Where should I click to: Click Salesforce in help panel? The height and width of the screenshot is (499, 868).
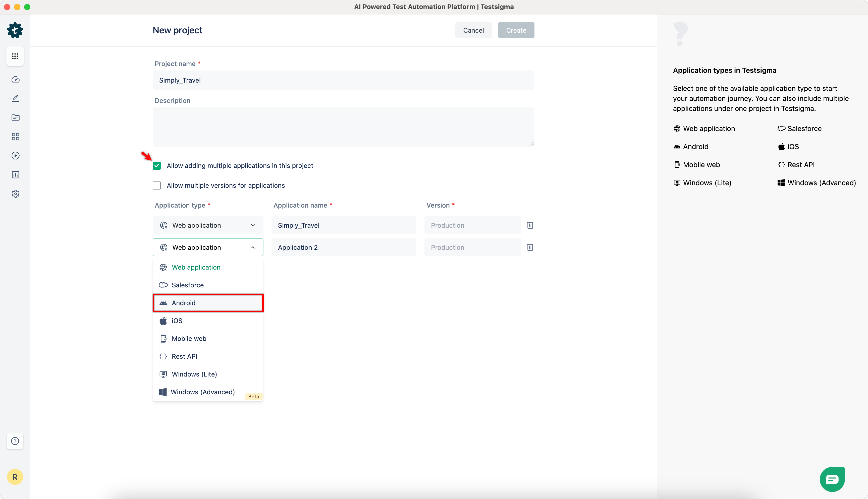click(x=799, y=129)
